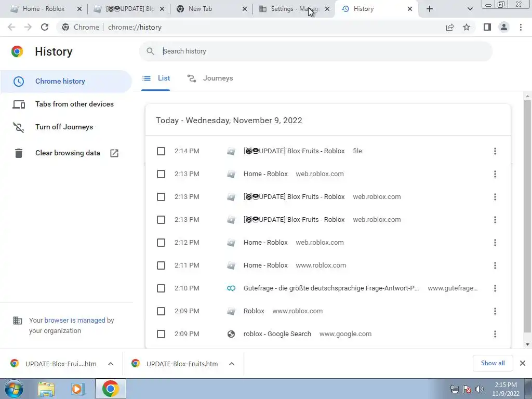This screenshot has height=399, width=532.
Task: Open the roblox - Google Search history link
Action: click(x=277, y=334)
